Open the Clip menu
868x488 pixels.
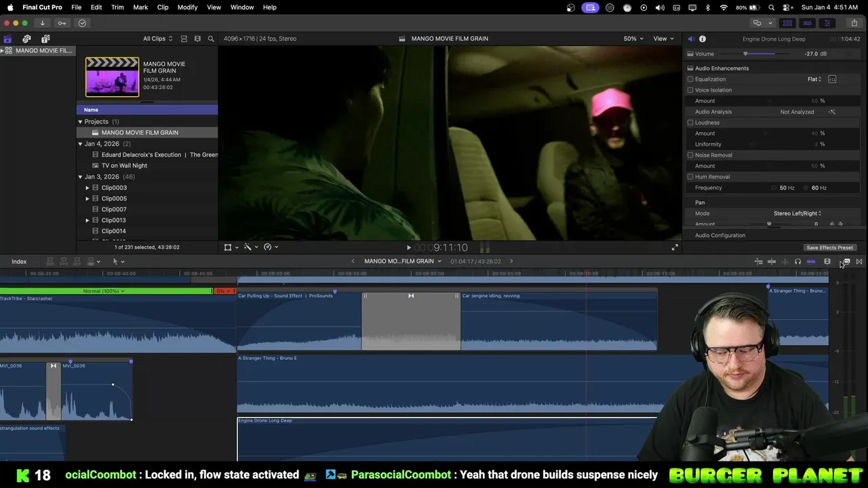tap(163, 7)
